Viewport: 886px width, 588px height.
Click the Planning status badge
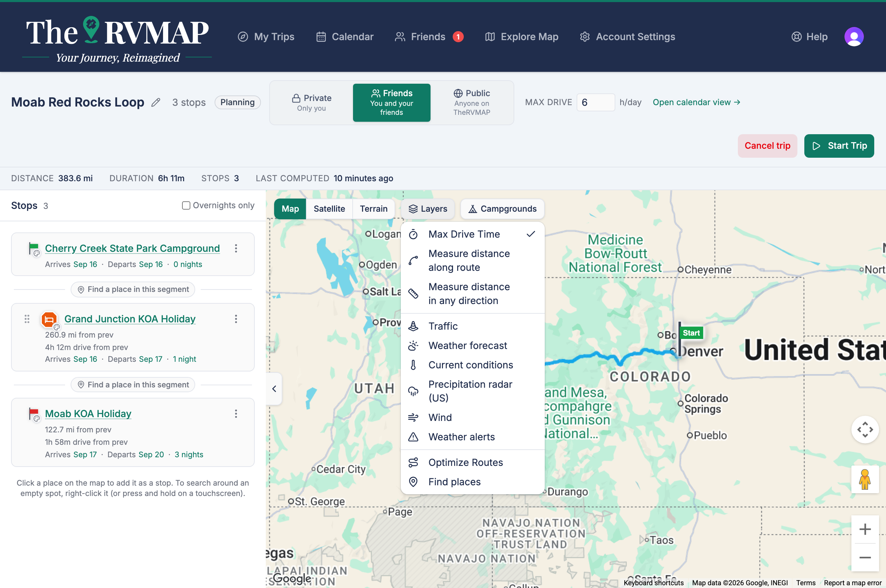[x=237, y=102]
